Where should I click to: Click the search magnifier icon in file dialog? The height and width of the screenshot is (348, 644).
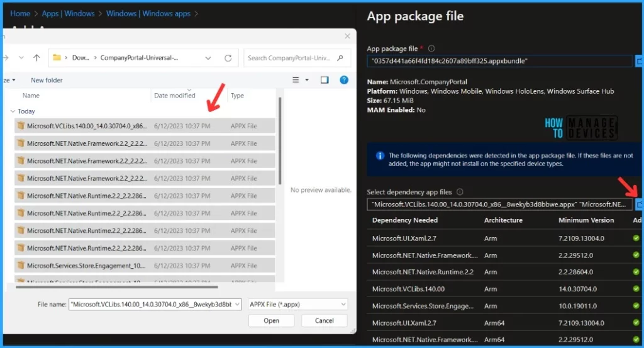click(340, 58)
